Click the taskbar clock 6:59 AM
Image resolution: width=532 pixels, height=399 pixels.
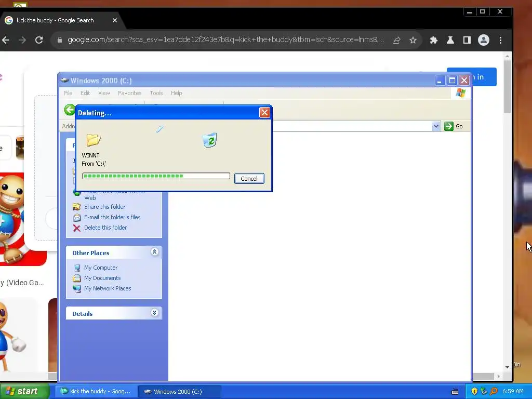[x=513, y=391]
